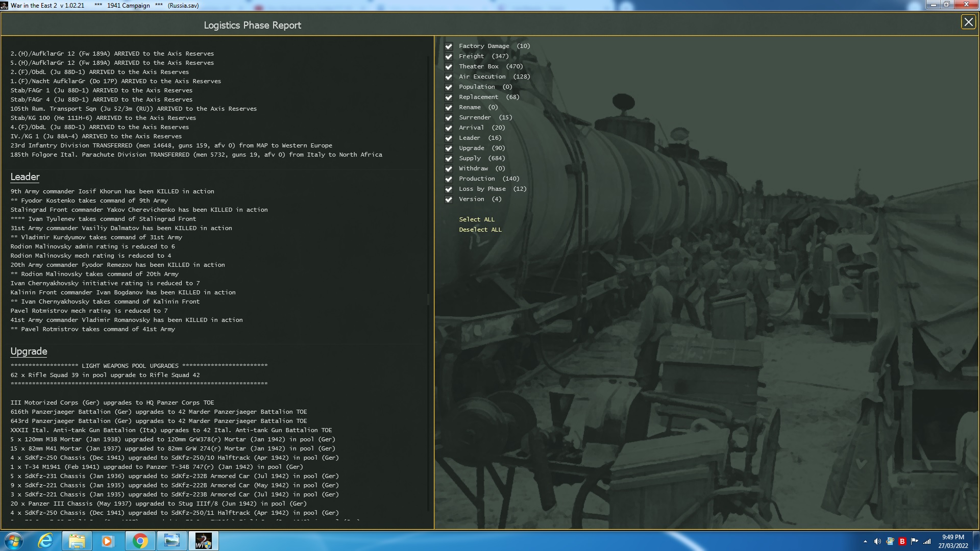Toggle the Loss by Phase checkbox
The width and height of the screenshot is (980, 551).
pyautogui.click(x=449, y=189)
